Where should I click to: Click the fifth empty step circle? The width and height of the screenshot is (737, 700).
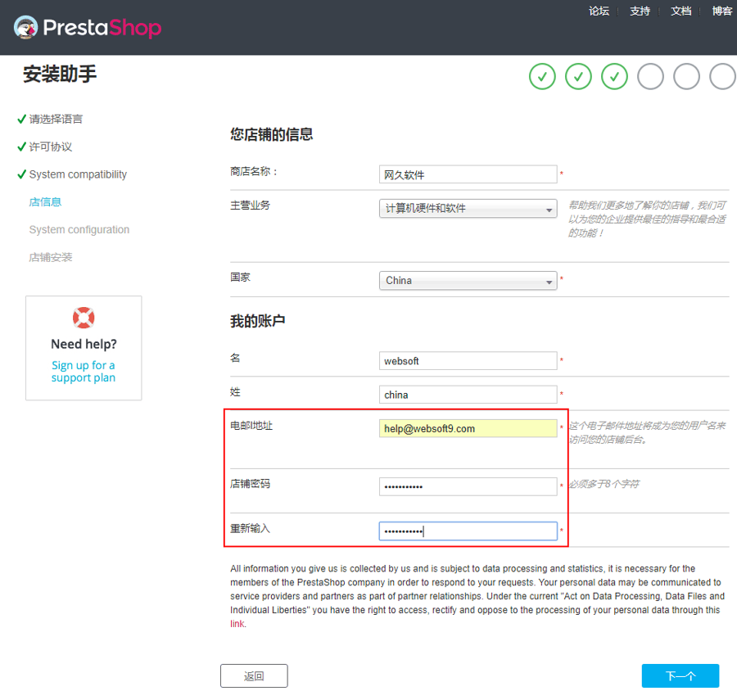pos(686,76)
